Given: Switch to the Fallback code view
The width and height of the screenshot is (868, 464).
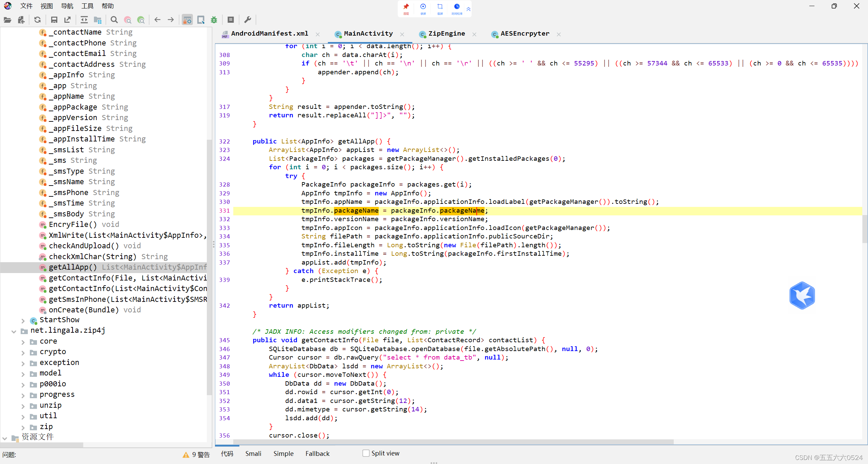Looking at the screenshot, I should (x=317, y=453).
